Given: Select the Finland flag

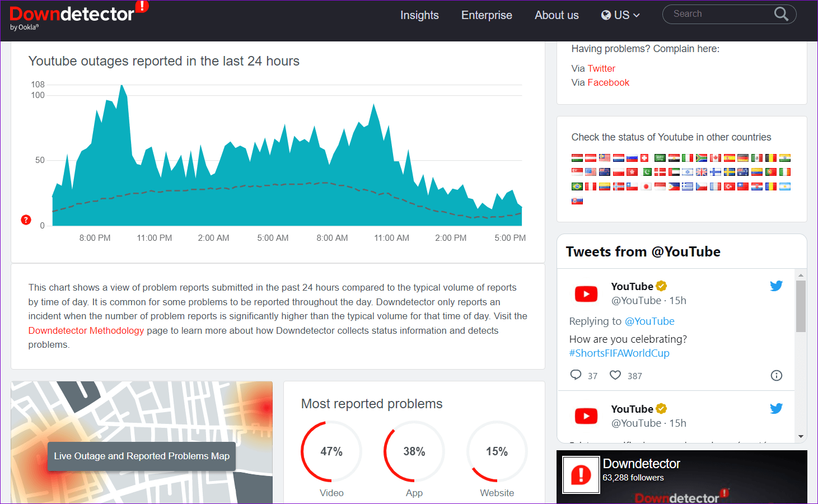Looking at the screenshot, I should click(716, 172).
